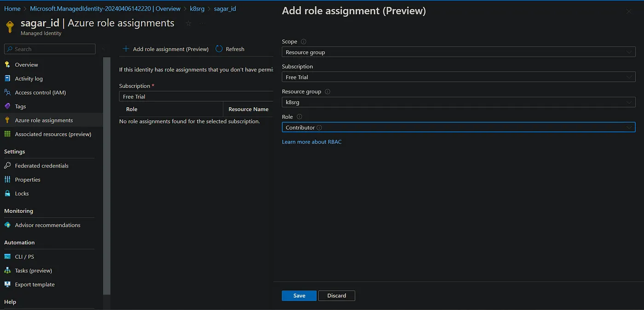Click the Tags icon in sidebar
The image size is (644, 310).
point(7,106)
